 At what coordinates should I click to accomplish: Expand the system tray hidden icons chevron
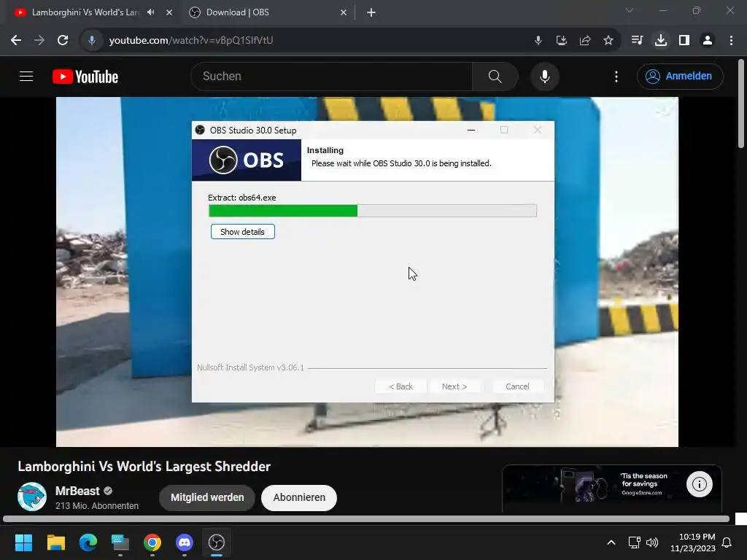point(611,542)
